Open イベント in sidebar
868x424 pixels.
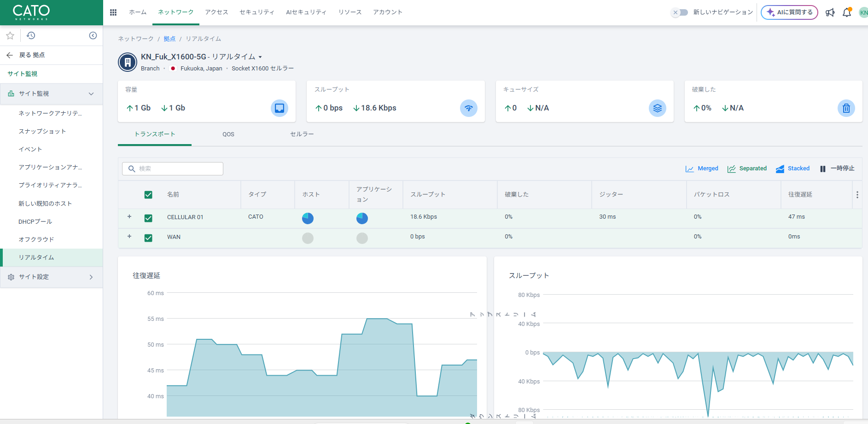pyautogui.click(x=30, y=150)
